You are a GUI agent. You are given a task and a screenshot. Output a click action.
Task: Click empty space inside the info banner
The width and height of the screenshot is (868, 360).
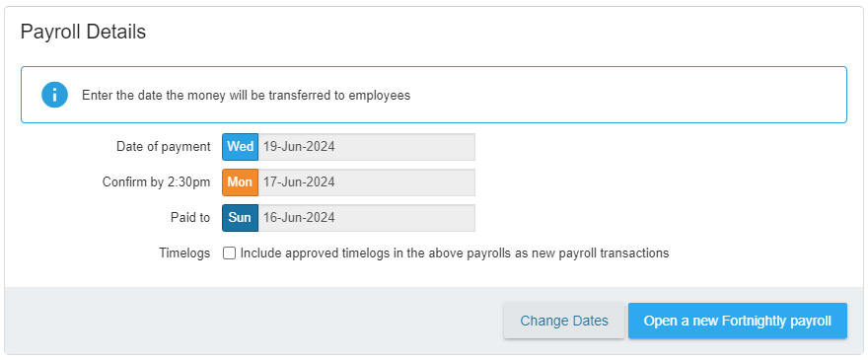coord(625,95)
